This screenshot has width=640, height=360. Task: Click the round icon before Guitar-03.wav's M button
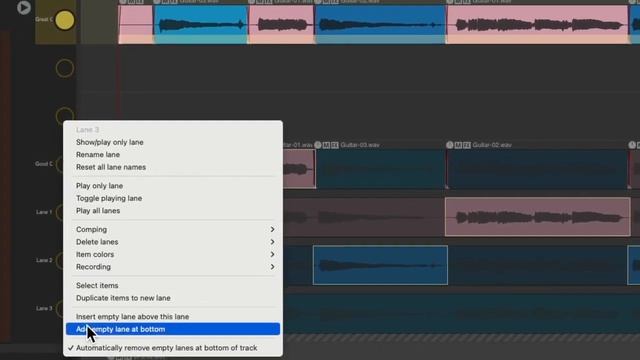[318, 145]
